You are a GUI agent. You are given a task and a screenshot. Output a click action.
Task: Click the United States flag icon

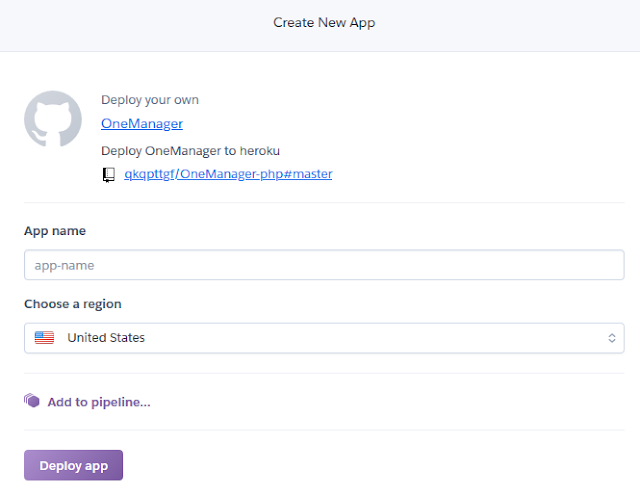tap(44, 338)
